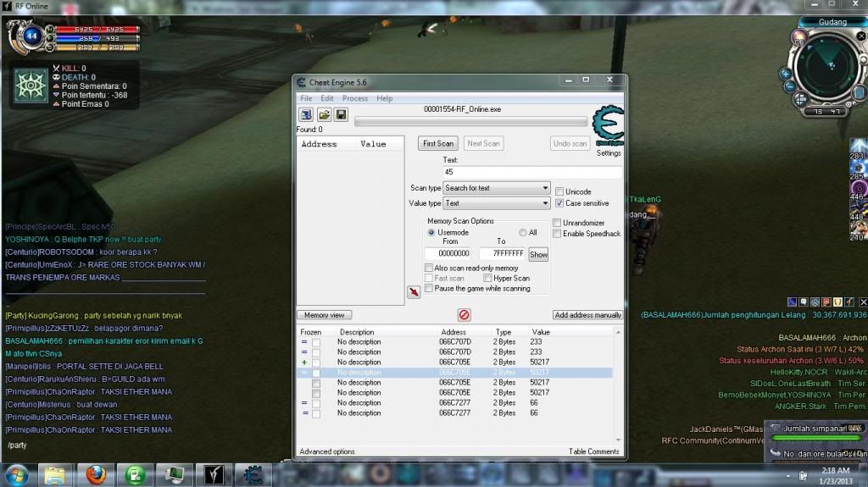Tick Enable Speedhack checkbox
The height and width of the screenshot is (487, 868).
557,234
